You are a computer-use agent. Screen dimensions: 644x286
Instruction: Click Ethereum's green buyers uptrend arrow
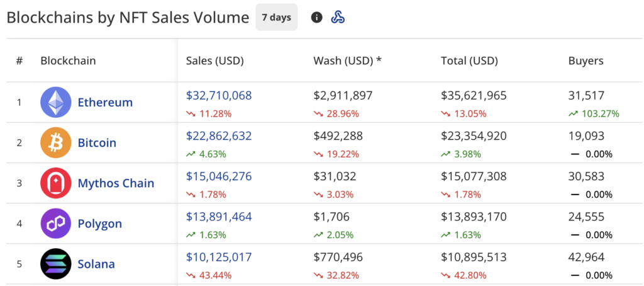572,114
